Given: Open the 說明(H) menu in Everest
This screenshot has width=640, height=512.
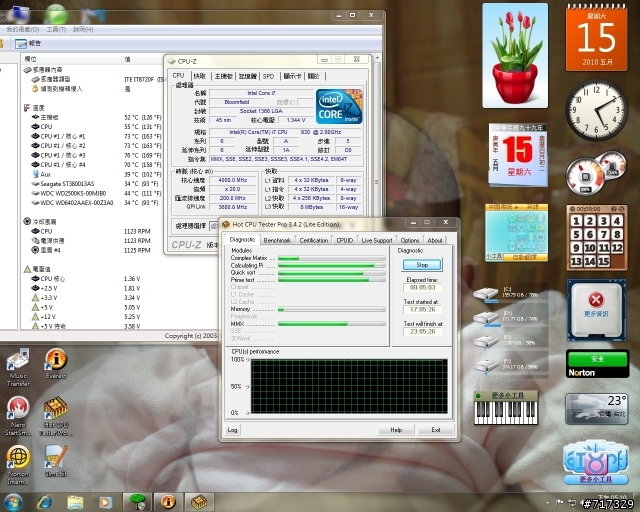Looking at the screenshot, I should (83, 29).
